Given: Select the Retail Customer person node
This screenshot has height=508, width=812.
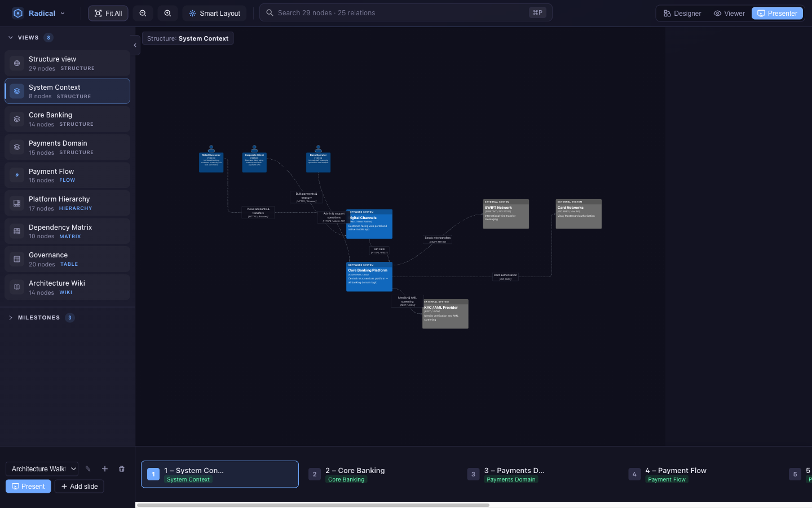Looking at the screenshot, I should [x=211, y=159].
